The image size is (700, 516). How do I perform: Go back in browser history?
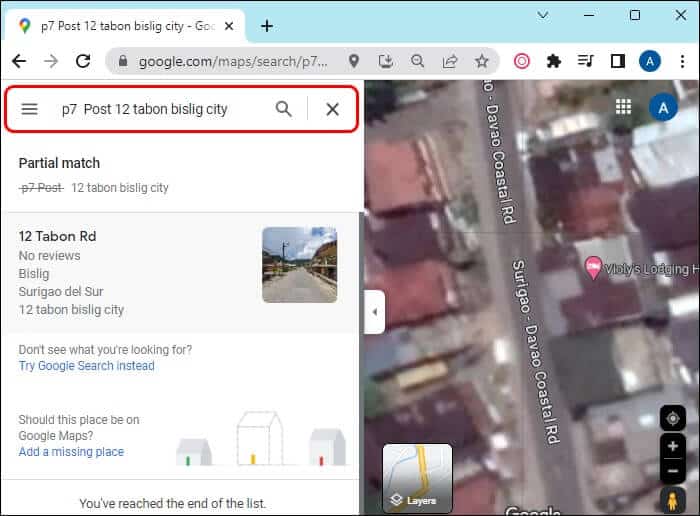19,61
